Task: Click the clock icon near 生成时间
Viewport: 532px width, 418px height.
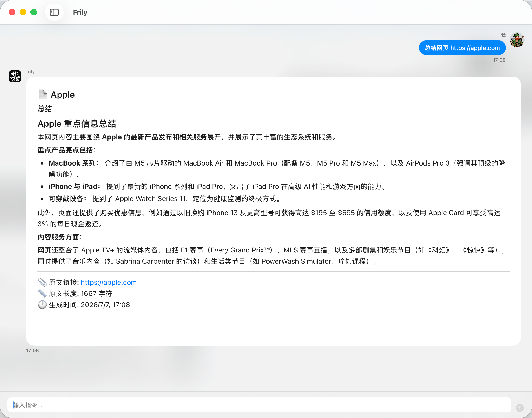Action: coord(42,305)
